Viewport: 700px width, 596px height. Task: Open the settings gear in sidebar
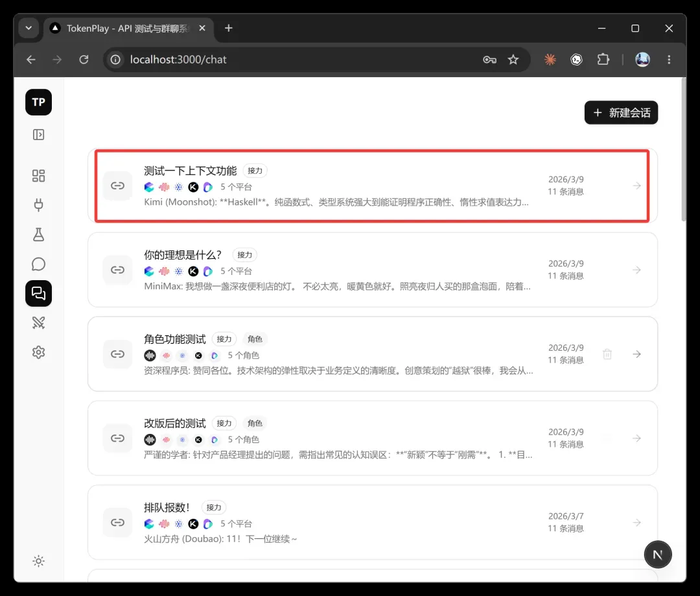point(38,352)
